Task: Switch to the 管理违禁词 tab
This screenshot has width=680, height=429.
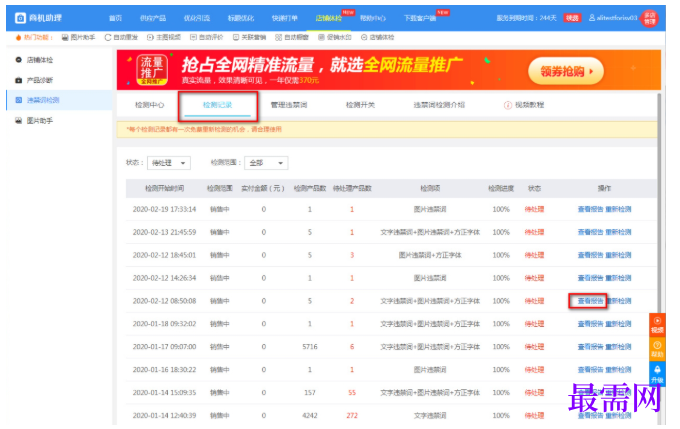Action: click(x=289, y=105)
